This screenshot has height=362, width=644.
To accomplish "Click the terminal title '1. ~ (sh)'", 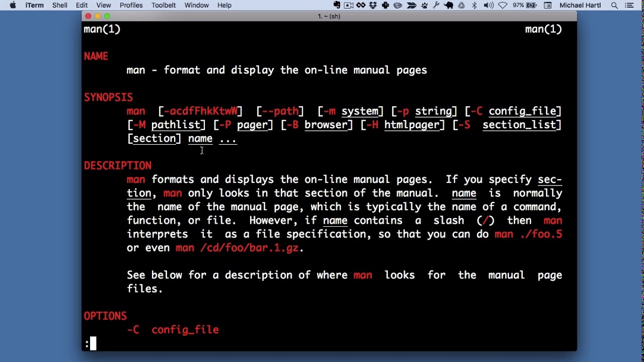I will [329, 16].
